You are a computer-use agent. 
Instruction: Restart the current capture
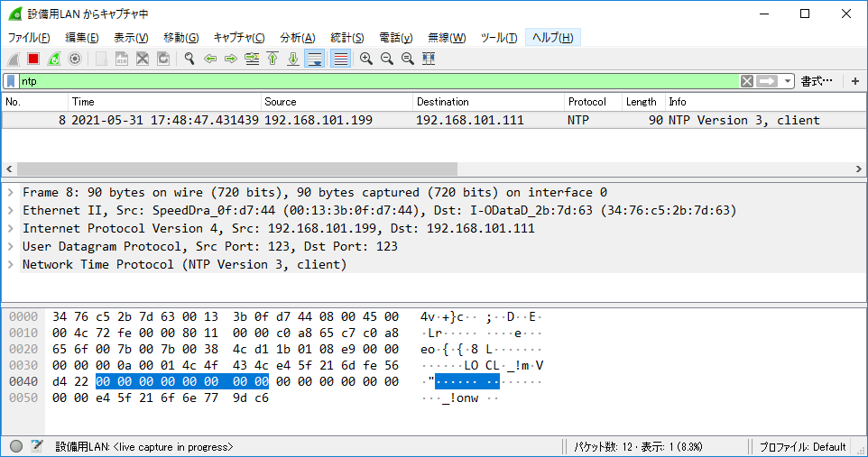point(54,59)
